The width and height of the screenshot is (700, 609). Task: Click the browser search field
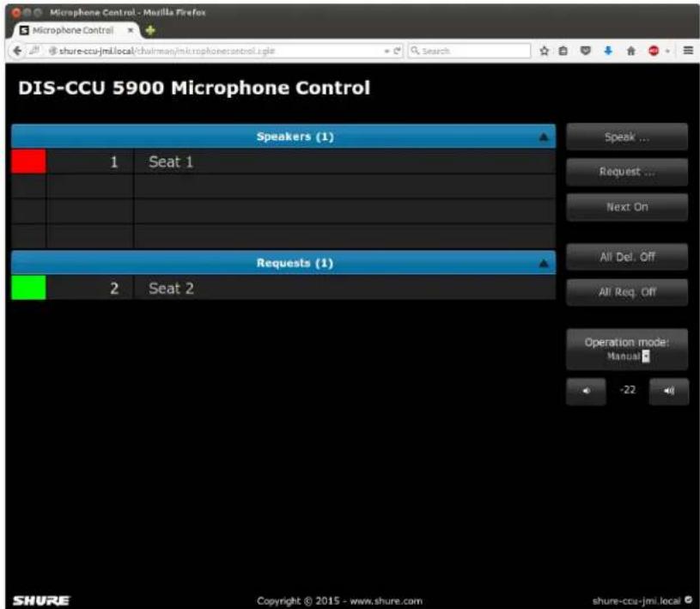point(469,51)
